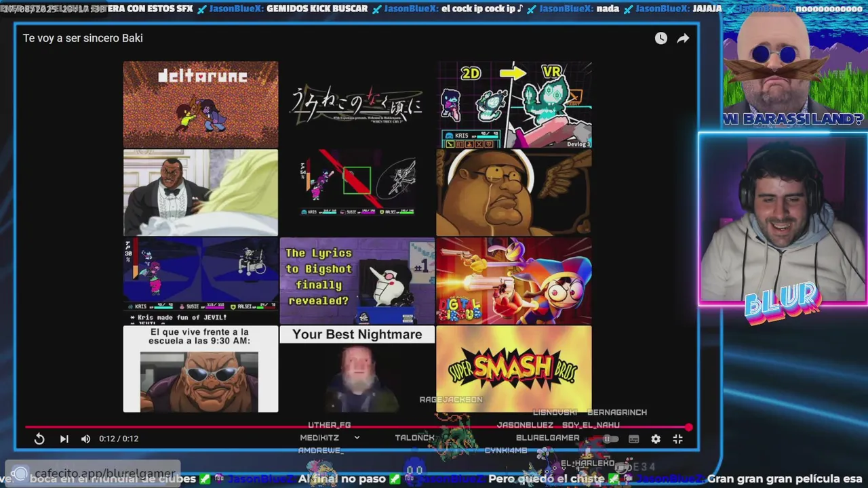Click the 0:12 / 0:12 time display
Image resolution: width=868 pixels, height=488 pixels.
click(119, 439)
